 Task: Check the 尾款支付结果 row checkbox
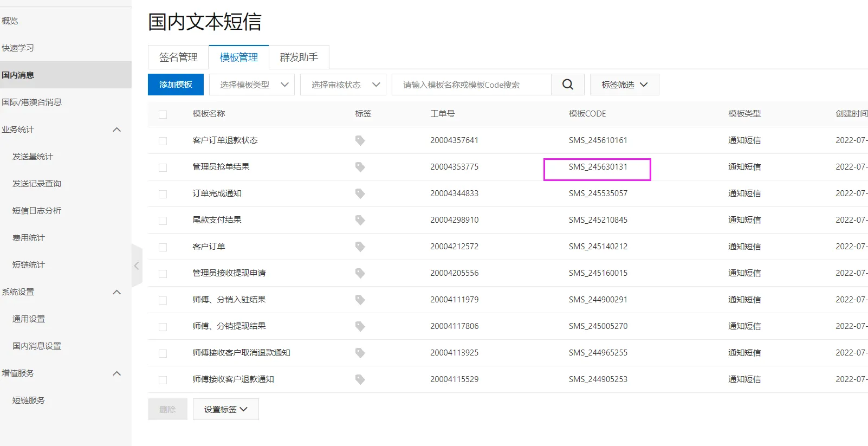click(163, 221)
